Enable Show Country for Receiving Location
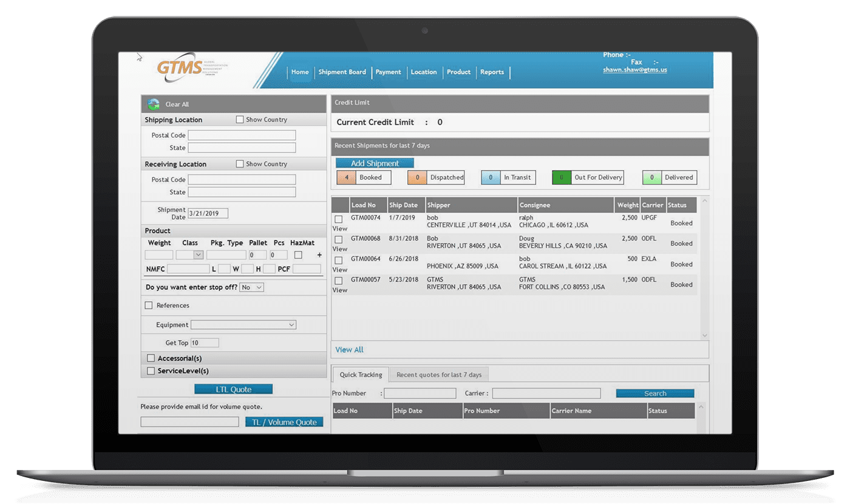 pos(240,164)
